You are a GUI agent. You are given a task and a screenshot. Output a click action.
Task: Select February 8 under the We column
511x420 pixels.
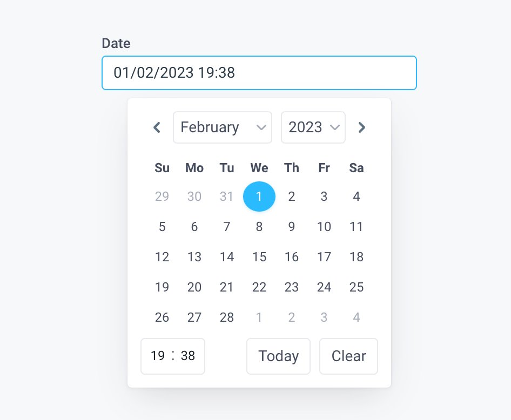coord(259,227)
